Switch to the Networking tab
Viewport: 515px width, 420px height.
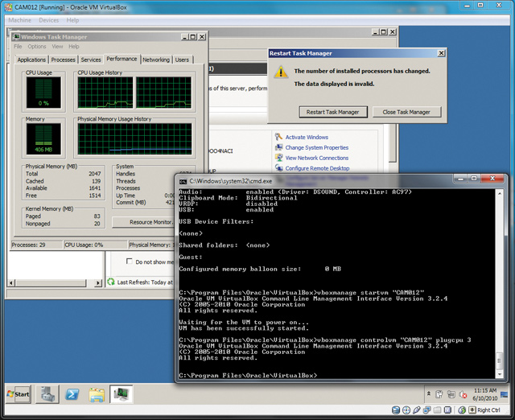(x=156, y=60)
